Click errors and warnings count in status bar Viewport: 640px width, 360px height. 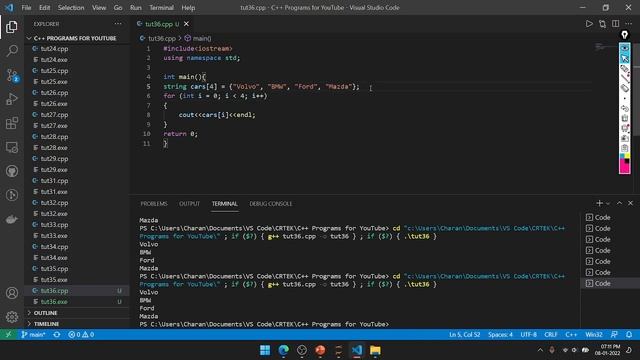(x=81, y=335)
